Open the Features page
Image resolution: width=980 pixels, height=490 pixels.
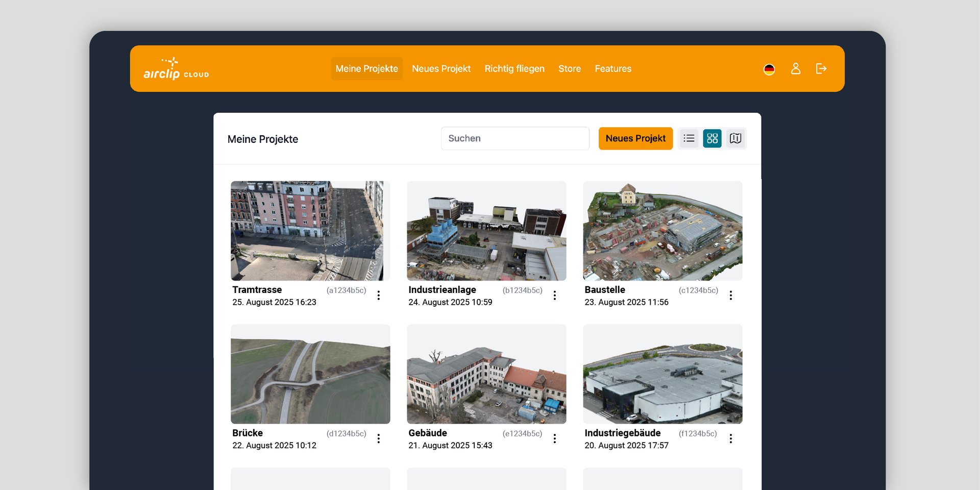coord(613,68)
